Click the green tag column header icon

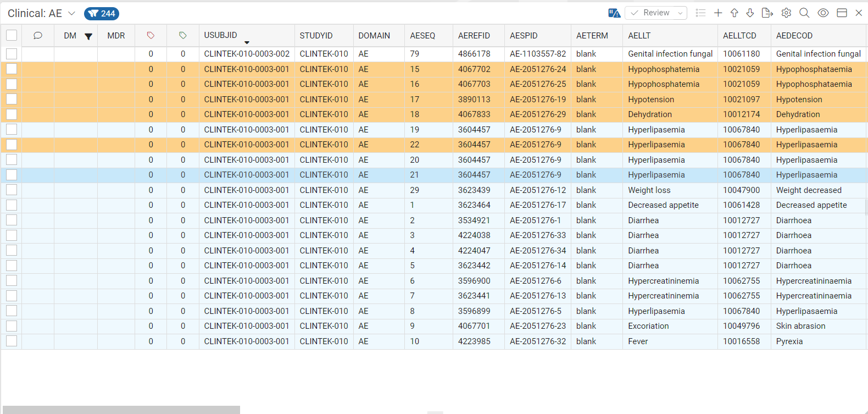click(183, 36)
